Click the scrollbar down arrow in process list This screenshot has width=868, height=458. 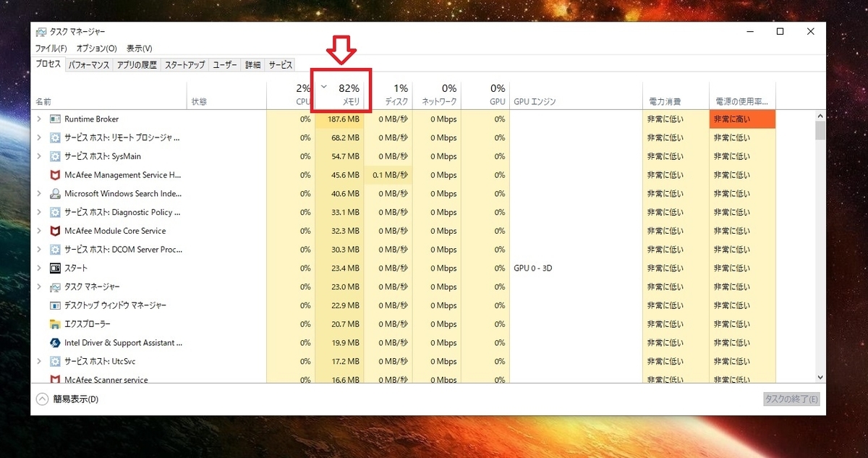point(820,378)
